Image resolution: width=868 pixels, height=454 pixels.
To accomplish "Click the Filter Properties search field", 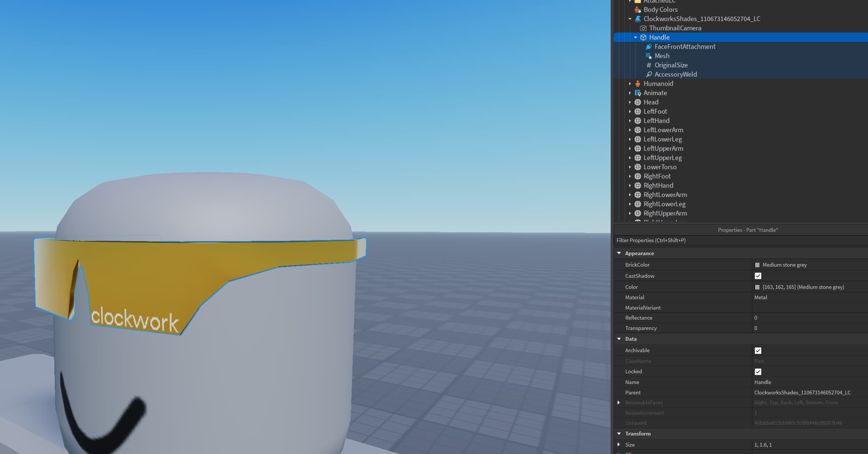I will pos(741,241).
